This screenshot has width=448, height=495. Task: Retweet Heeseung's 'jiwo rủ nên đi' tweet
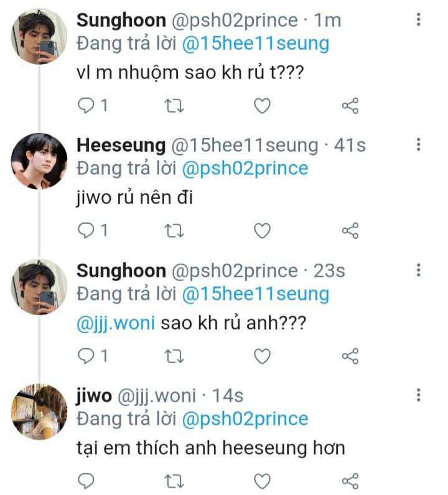[174, 231]
